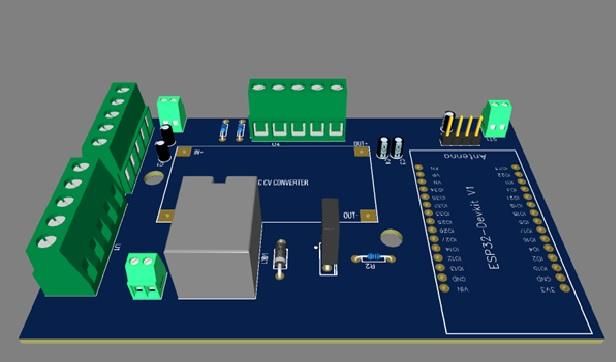Click the gold pad next to the '3V3' label

coord(564,288)
